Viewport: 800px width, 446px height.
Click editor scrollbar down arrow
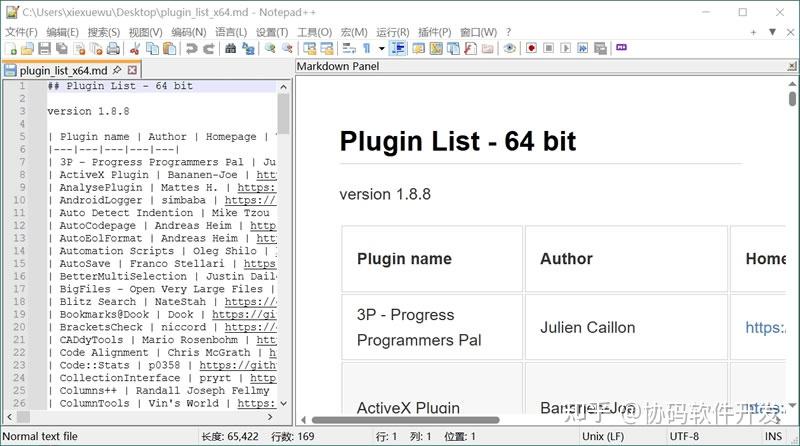tap(284, 403)
